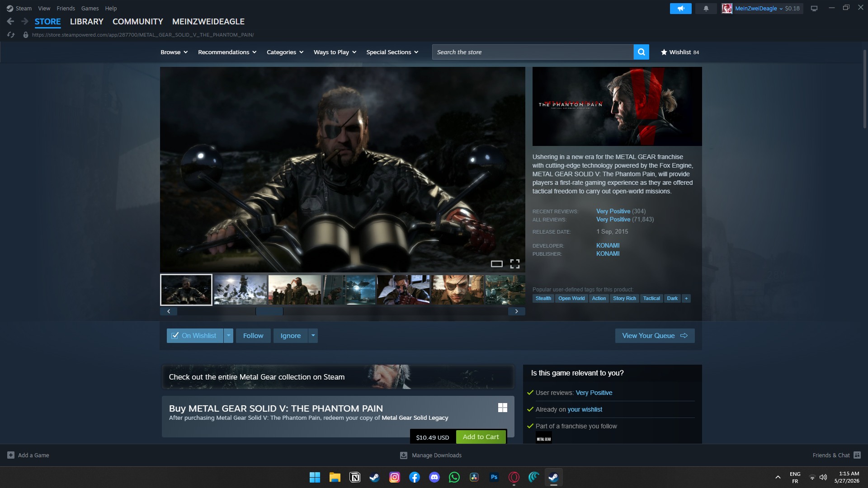
Task: Open the Friends & Chat icon
Action: tap(857, 455)
